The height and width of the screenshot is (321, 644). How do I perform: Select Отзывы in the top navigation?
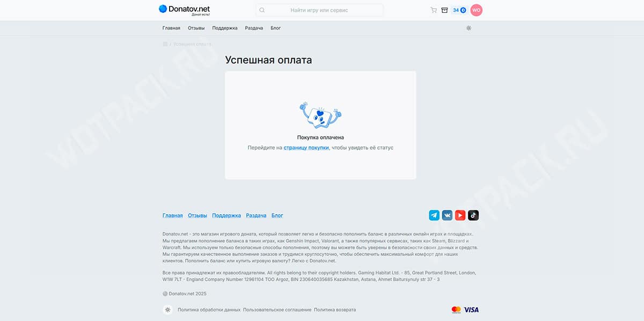point(196,28)
